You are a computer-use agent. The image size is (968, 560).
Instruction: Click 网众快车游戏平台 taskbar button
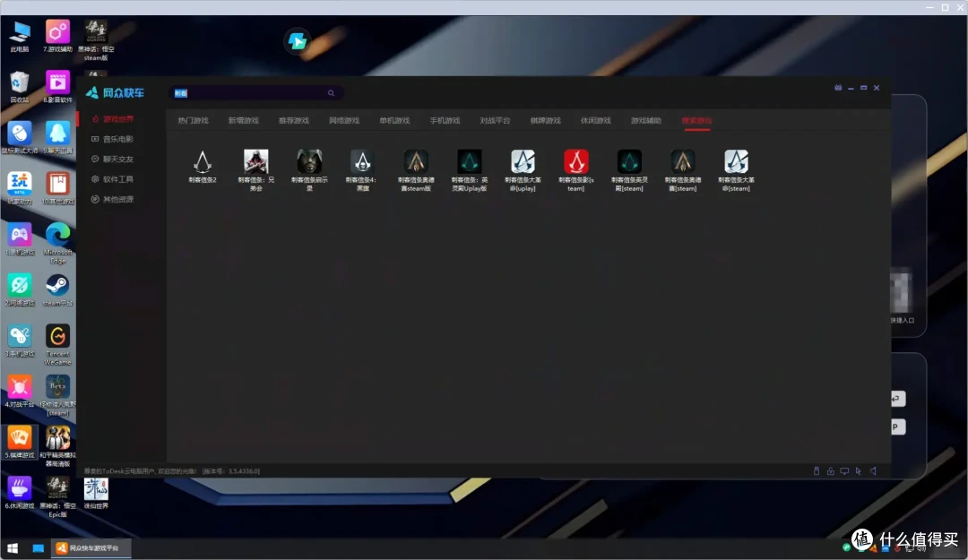click(x=91, y=547)
